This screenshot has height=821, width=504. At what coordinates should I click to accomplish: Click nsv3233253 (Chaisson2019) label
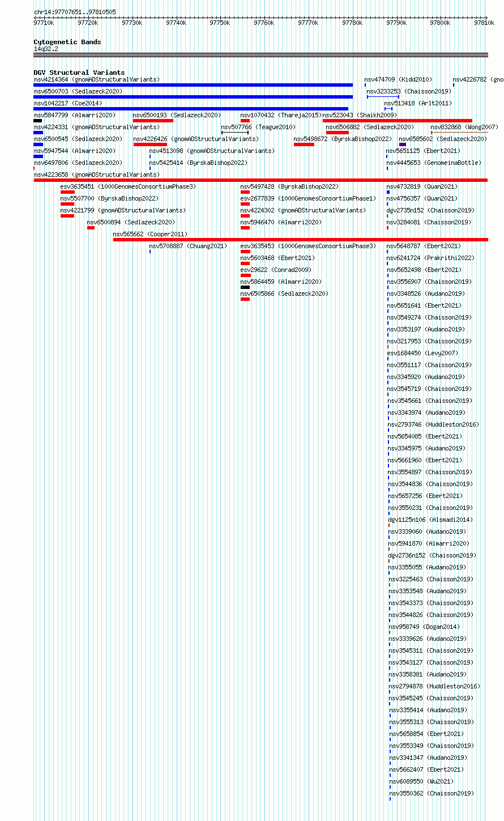[x=409, y=92]
